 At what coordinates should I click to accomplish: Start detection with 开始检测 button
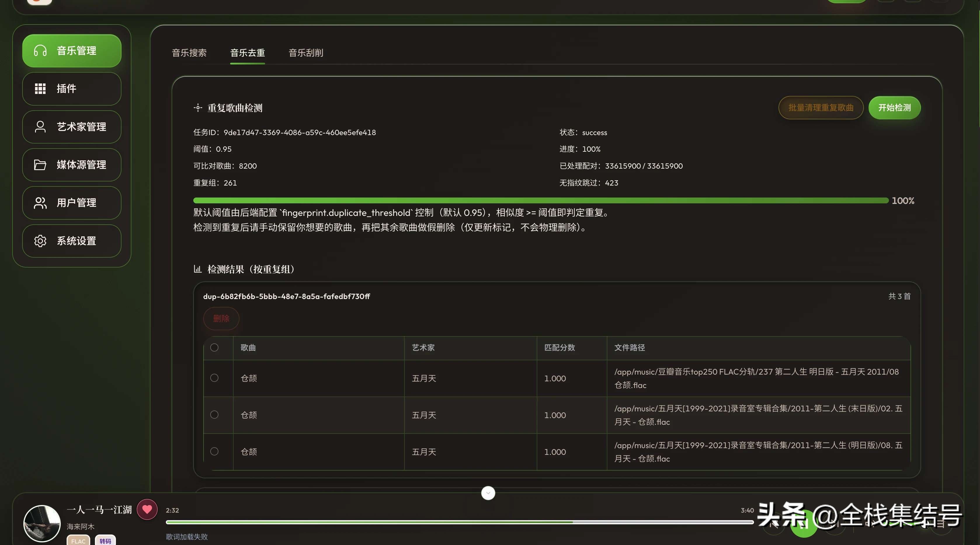(894, 108)
